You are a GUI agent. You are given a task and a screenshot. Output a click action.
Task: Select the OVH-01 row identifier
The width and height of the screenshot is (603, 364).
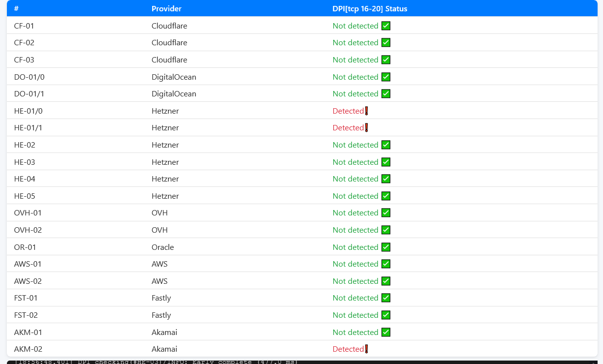pos(28,213)
